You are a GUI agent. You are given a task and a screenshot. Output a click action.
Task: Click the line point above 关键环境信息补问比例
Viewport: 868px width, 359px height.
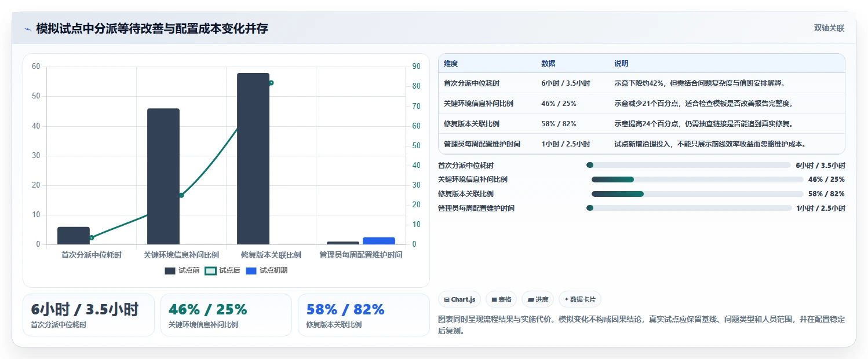click(181, 195)
